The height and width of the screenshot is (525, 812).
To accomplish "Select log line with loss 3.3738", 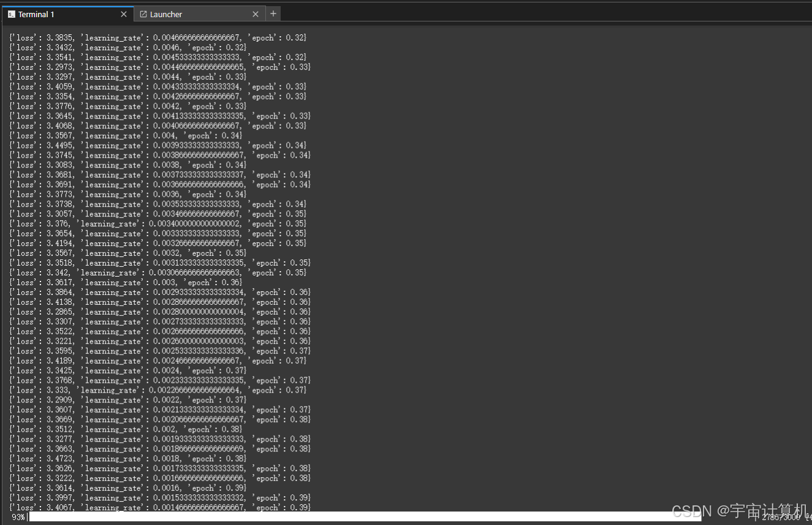I will 158,204.
